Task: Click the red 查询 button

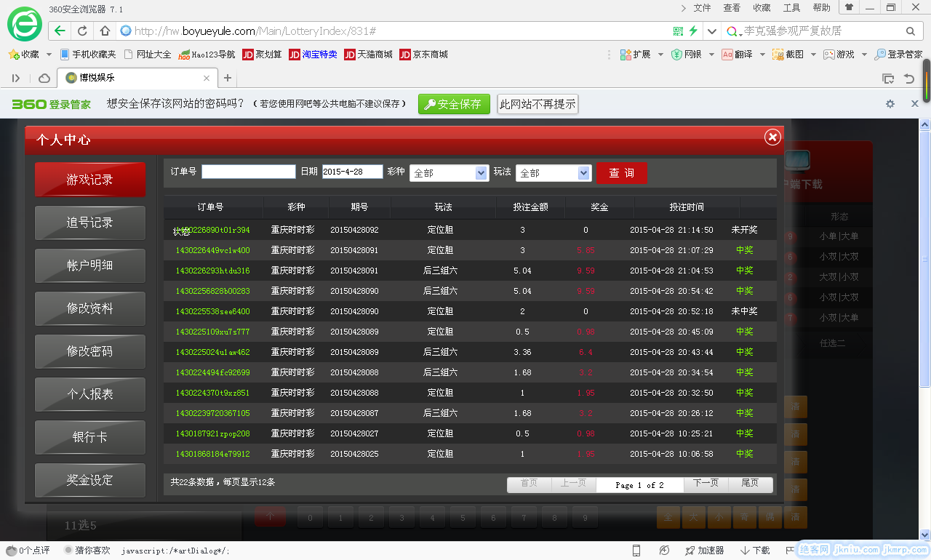Action: click(621, 173)
